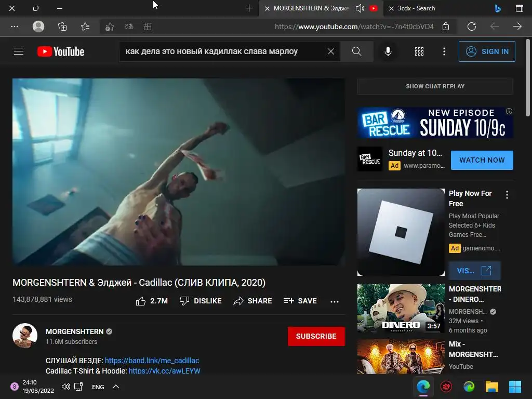The image size is (532, 399).
Task: Open more actions ellipsis under video
Action: pyautogui.click(x=334, y=301)
